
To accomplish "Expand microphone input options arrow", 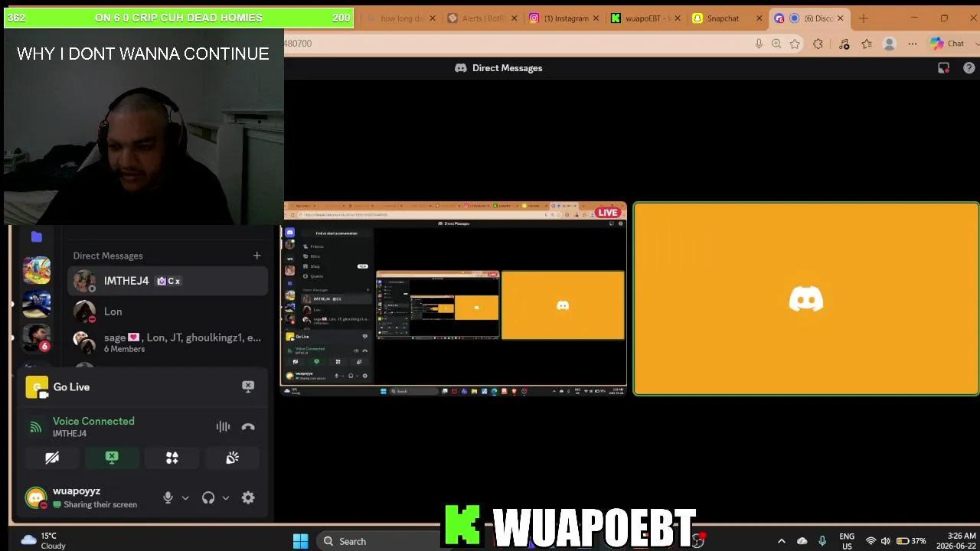I will pyautogui.click(x=185, y=497).
